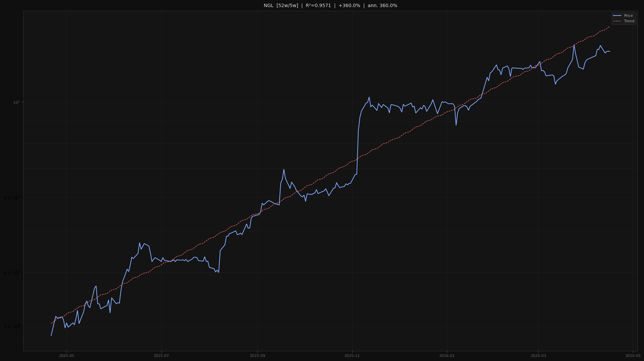Click the 10¹ label on the y-axis
This screenshot has width=644, height=361.
click(16, 102)
